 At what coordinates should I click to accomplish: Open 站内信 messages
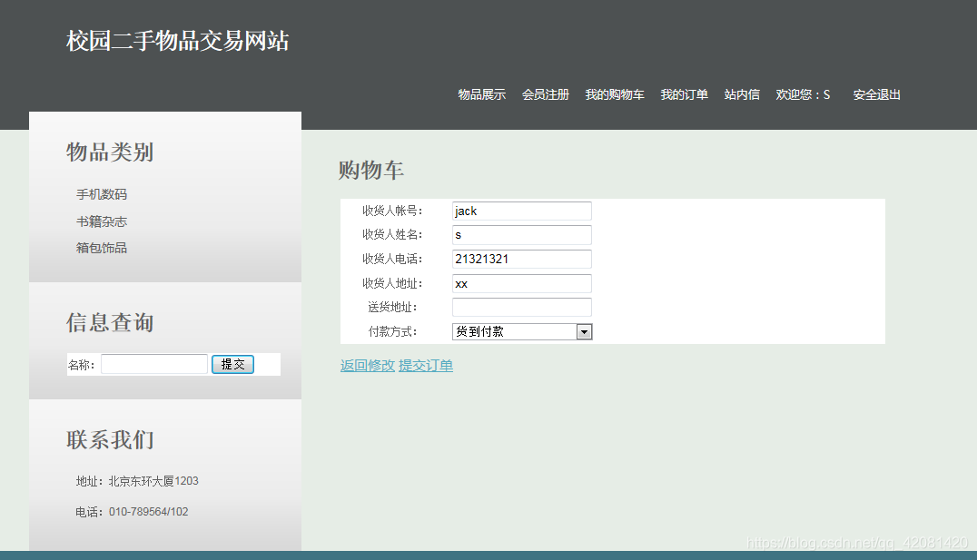click(x=742, y=94)
